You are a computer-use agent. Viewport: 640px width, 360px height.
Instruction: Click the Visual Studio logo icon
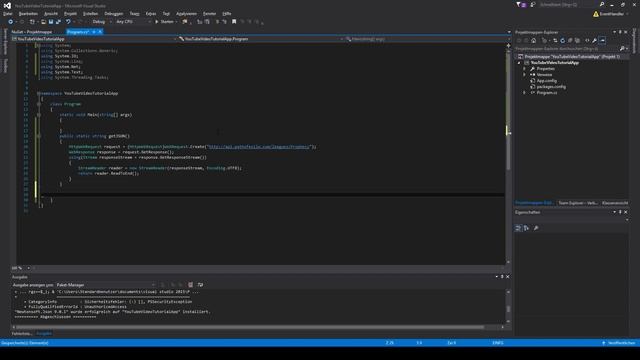7,5
